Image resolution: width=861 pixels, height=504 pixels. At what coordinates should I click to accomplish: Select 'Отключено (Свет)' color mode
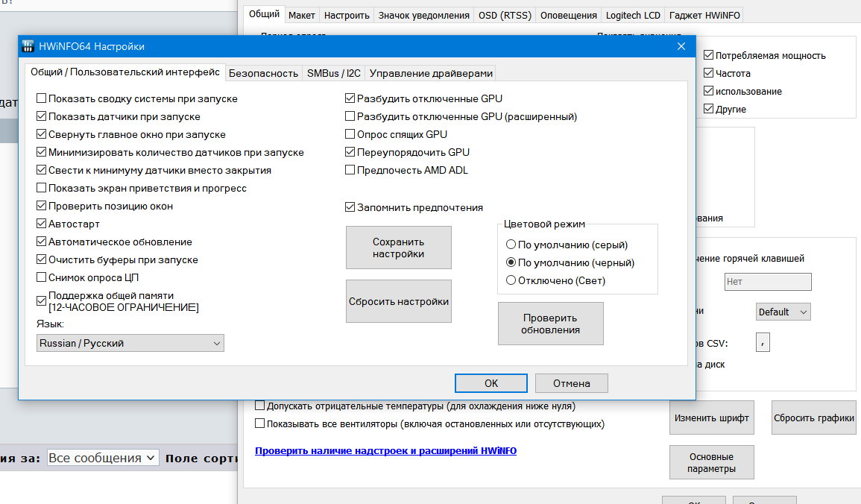pyautogui.click(x=511, y=280)
